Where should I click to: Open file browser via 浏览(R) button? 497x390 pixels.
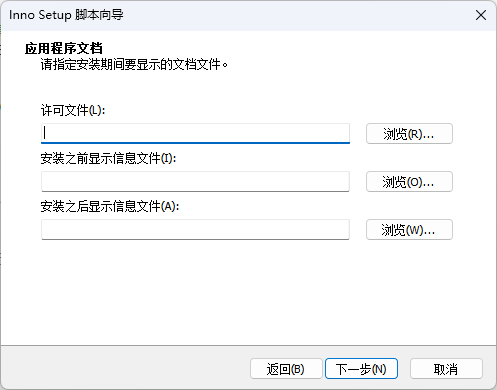409,134
